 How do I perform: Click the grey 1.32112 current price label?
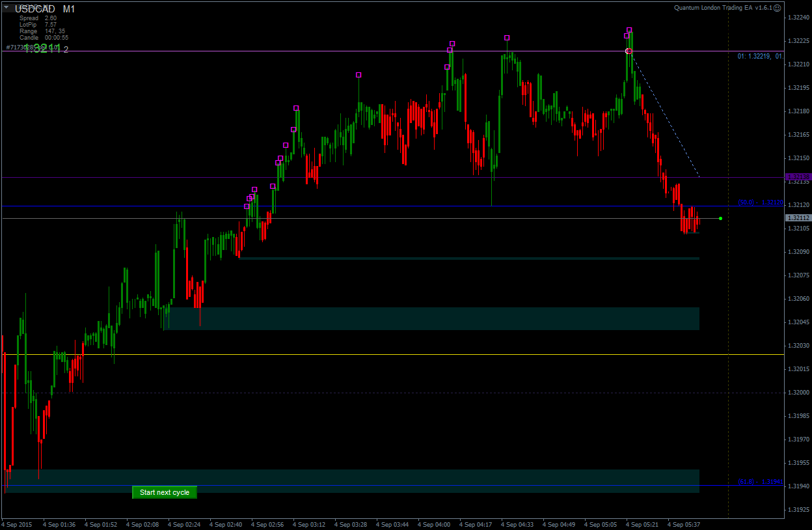point(798,218)
